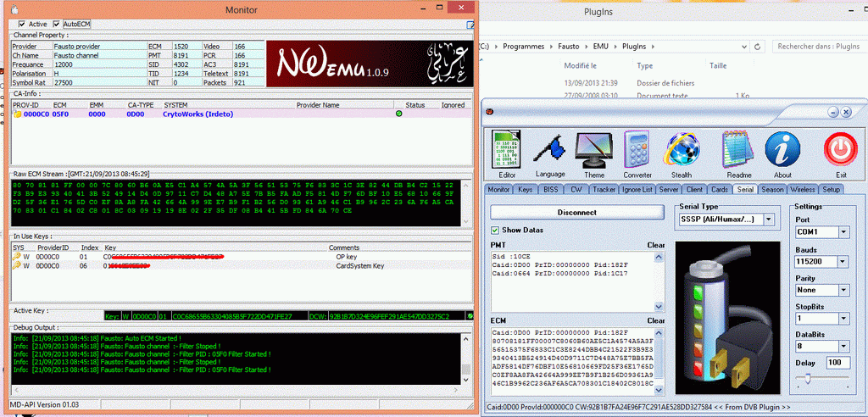
Task: Open the Theme monitor icon
Action: click(594, 151)
